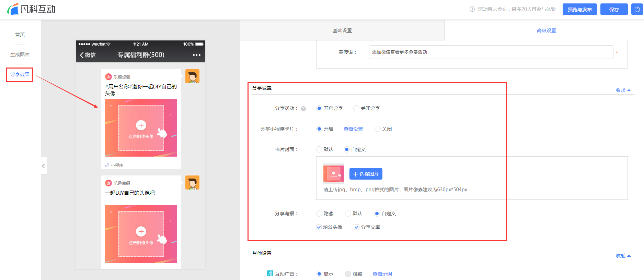The width and height of the screenshot is (644, 280).
Task: Select 关闭分享 radio option
Action: (x=356, y=108)
